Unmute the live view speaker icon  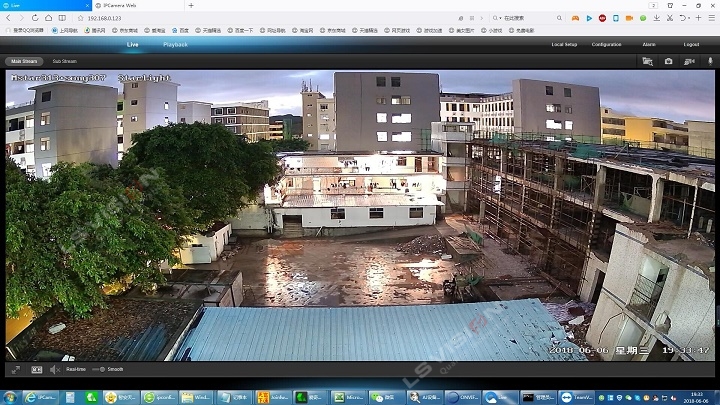[x=55, y=369]
